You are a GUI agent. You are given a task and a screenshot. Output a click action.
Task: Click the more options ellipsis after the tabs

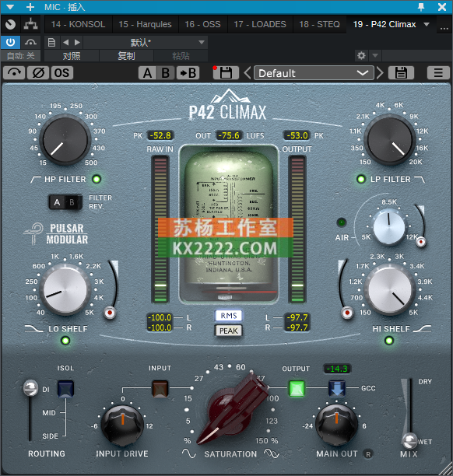444,28
